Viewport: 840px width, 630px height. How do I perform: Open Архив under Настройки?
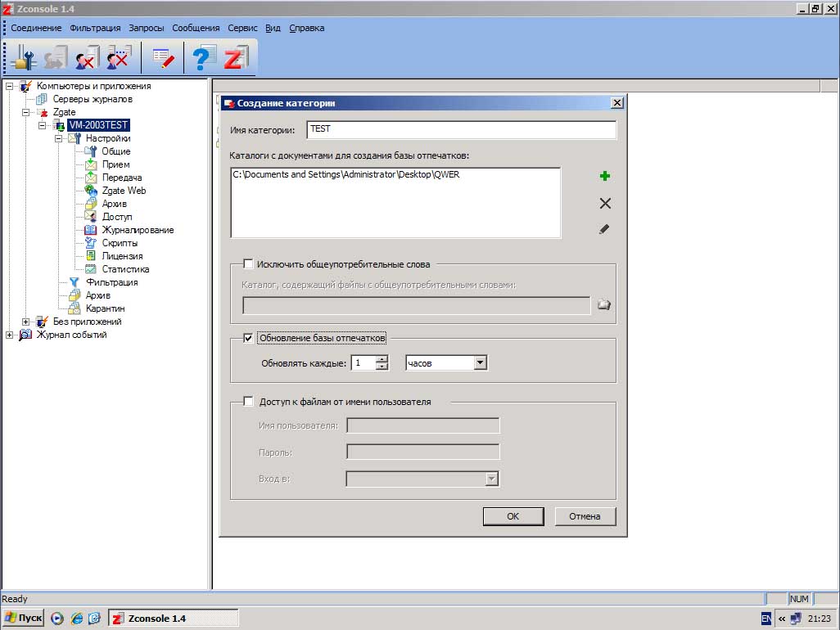pos(114,204)
